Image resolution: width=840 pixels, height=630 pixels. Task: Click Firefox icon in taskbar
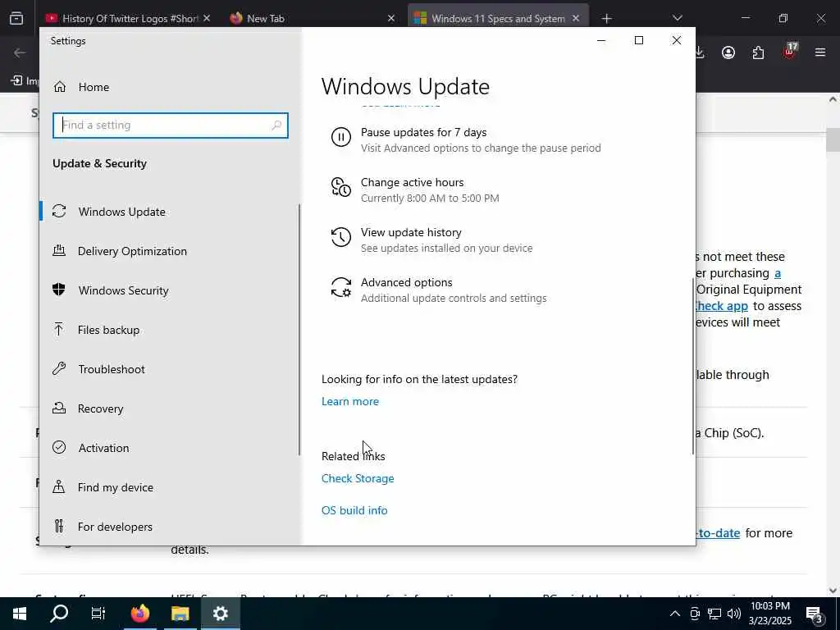[x=139, y=614]
